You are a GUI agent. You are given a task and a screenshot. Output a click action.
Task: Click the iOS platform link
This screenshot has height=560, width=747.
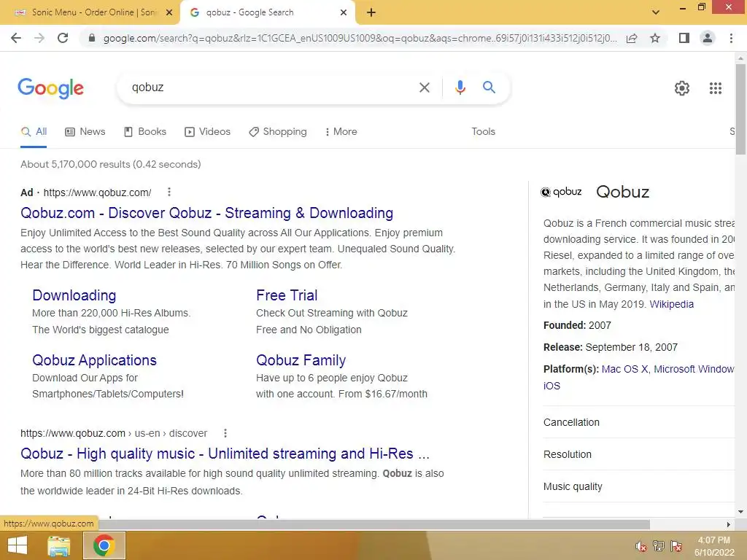(551, 386)
